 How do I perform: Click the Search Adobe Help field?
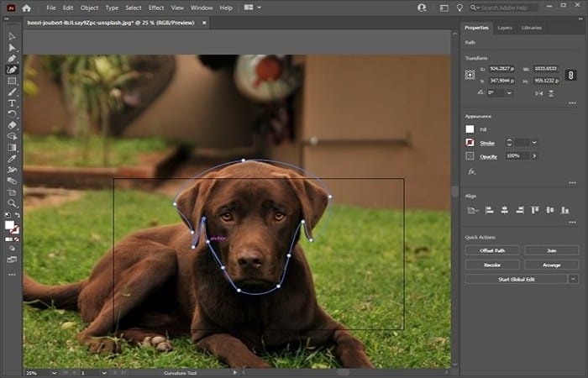504,8
